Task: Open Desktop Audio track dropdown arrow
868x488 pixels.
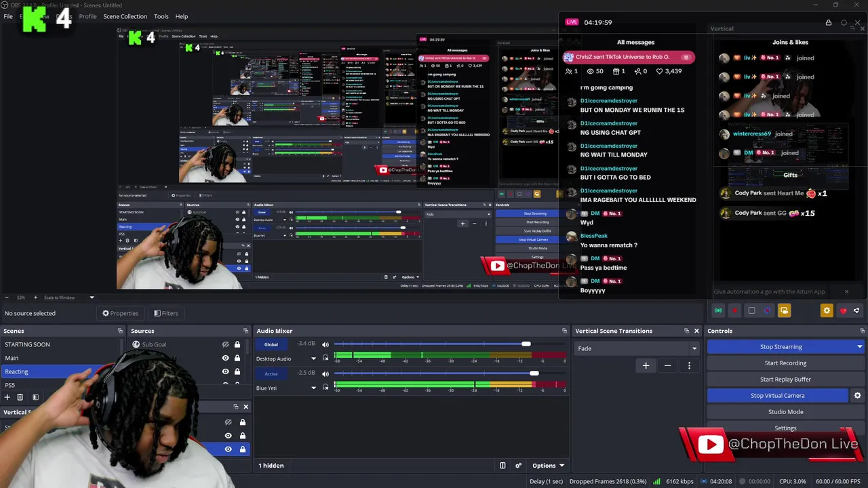Action: 313,359
